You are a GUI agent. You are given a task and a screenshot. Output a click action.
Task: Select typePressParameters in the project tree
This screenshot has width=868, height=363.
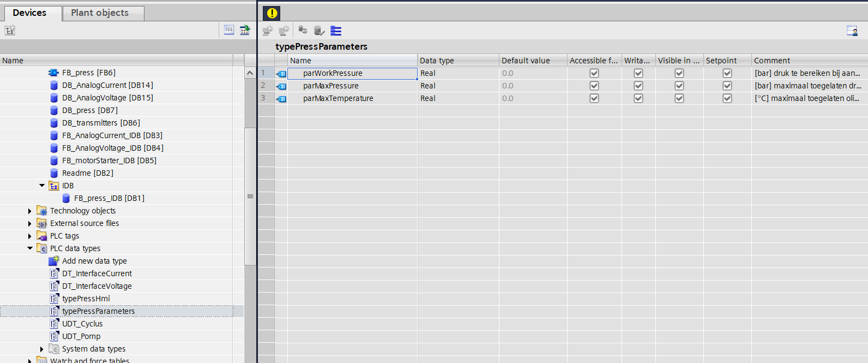(98, 311)
